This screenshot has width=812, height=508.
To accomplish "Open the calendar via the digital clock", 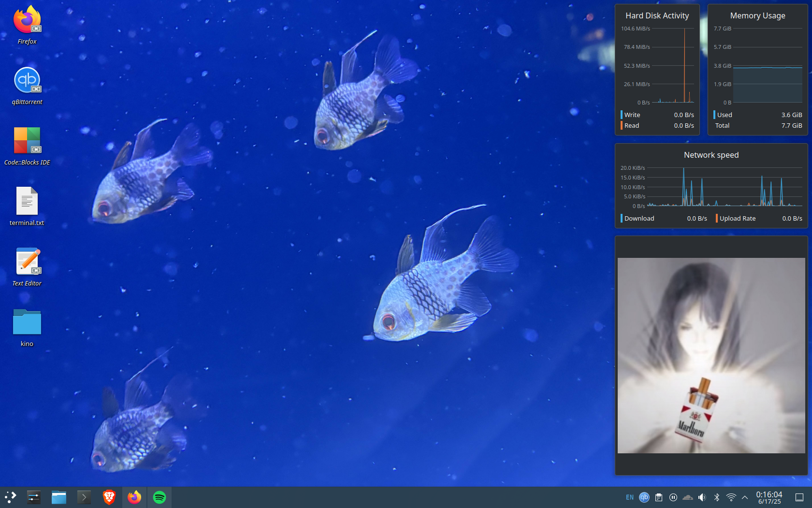I will click(769, 497).
